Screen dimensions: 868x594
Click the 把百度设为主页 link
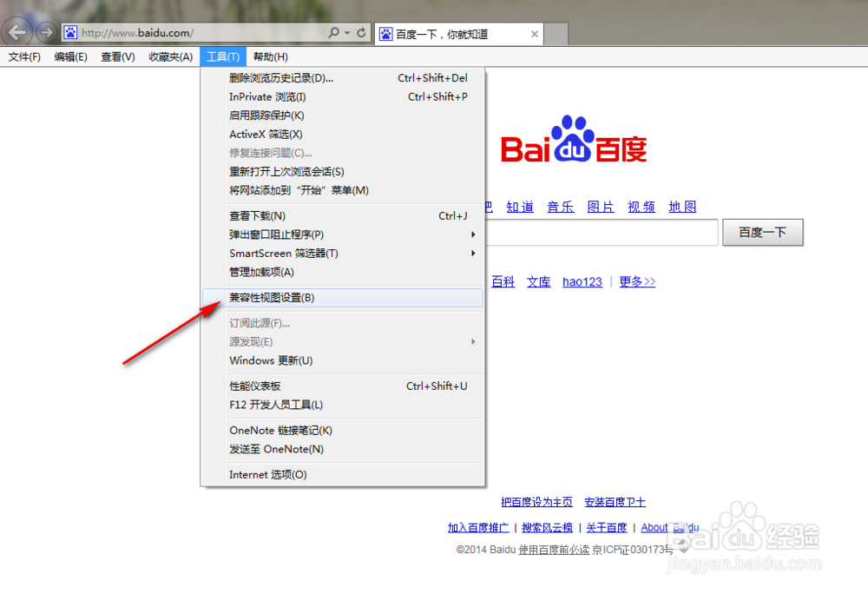coord(536,502)
